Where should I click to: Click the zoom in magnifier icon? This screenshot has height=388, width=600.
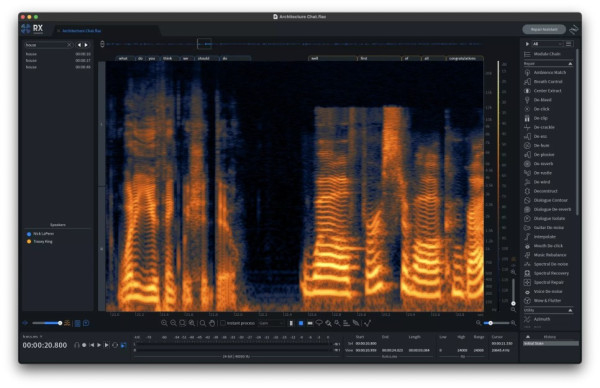click(x=164, y=323)
